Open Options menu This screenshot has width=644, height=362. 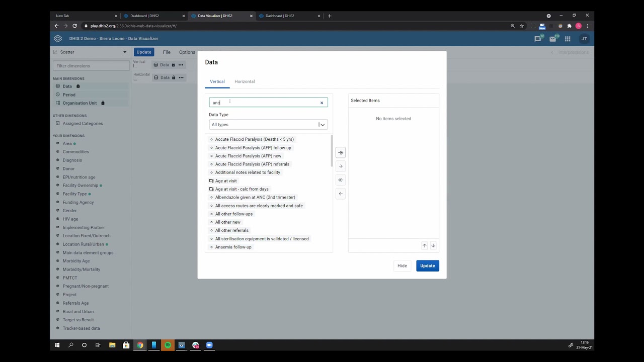point(187,52)
